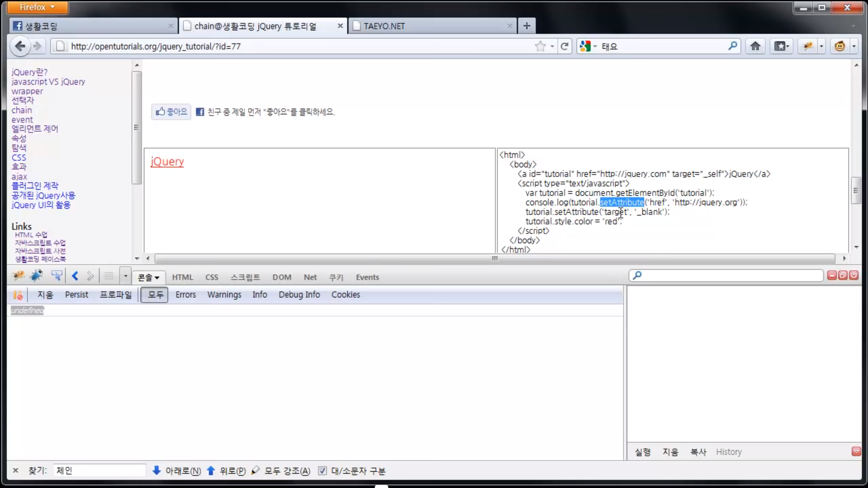Open the Firefox menu dropdown
Screen dimensions: 868x488
click(37, 7)
